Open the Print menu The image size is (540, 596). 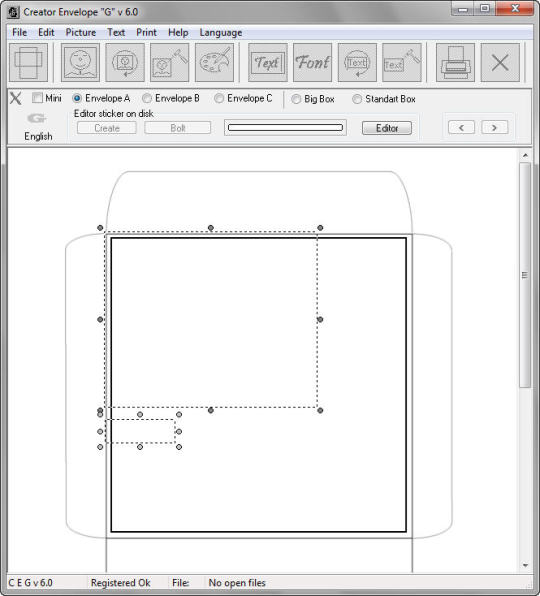[x=146, y=33]
